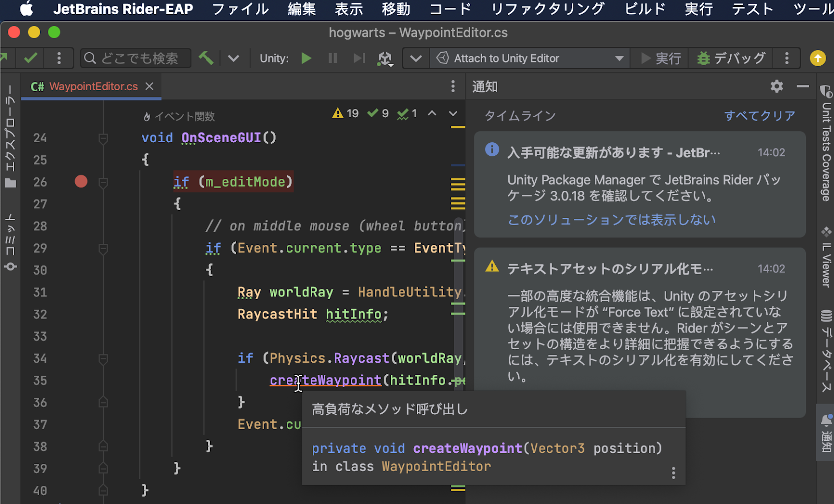Jump to the next highlighted error arrow

[452, 114]
